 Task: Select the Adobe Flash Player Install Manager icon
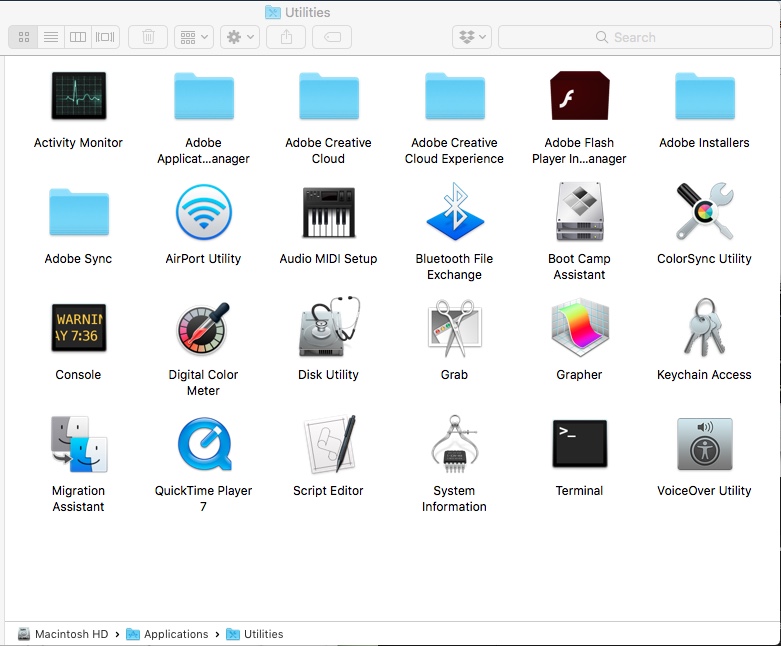pyautogui.click(x=580, y=96)
